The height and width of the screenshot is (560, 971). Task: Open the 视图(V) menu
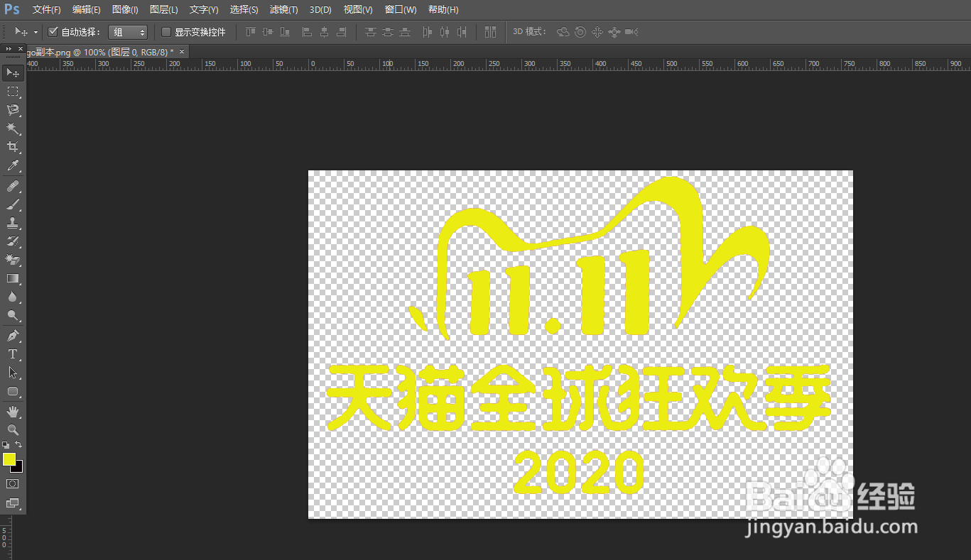point(358,10)
